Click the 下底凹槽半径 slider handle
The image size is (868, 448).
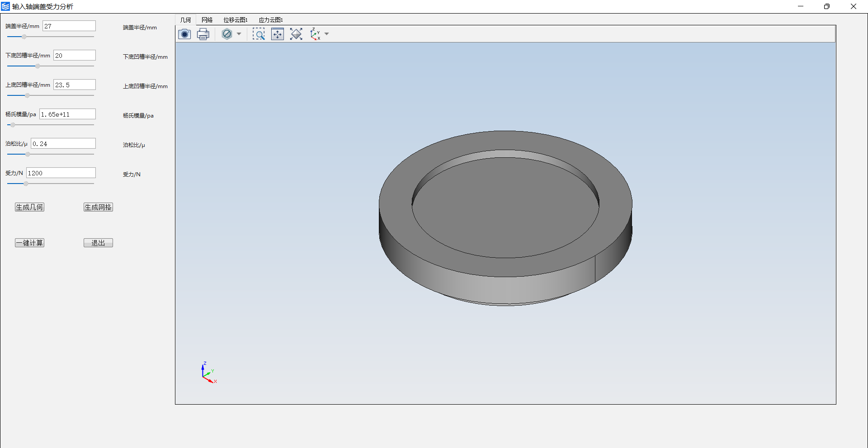tap(38, 66)
